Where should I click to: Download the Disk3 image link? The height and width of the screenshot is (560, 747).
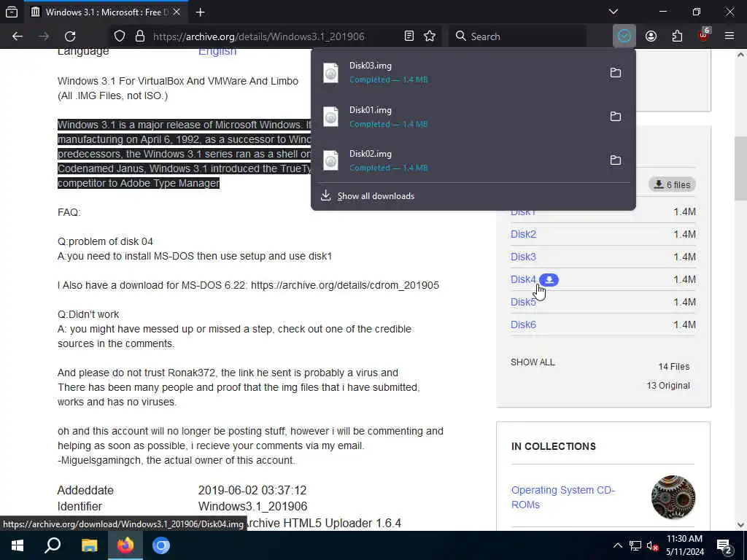[523, 257]
